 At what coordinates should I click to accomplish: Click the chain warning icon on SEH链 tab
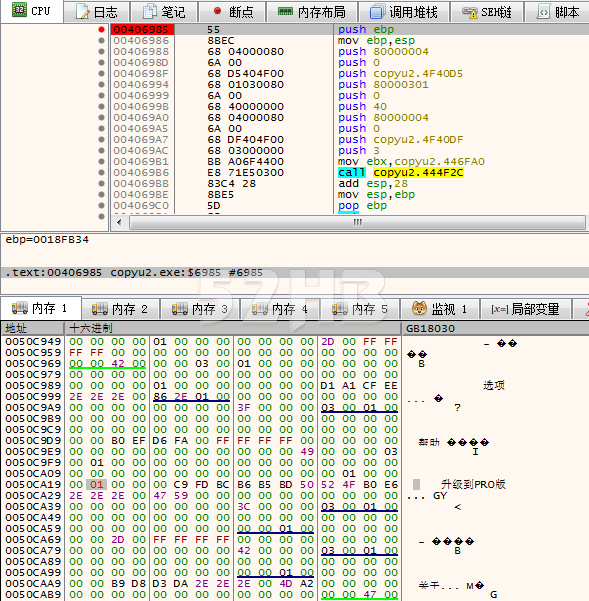tap(469, 13)
